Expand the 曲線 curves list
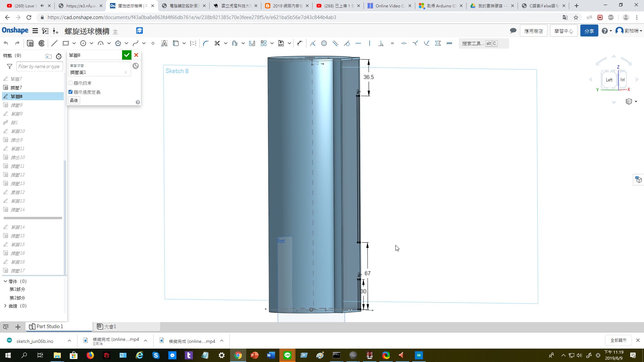The width and height of the screenshot is (644, 362). click(5, 306)
